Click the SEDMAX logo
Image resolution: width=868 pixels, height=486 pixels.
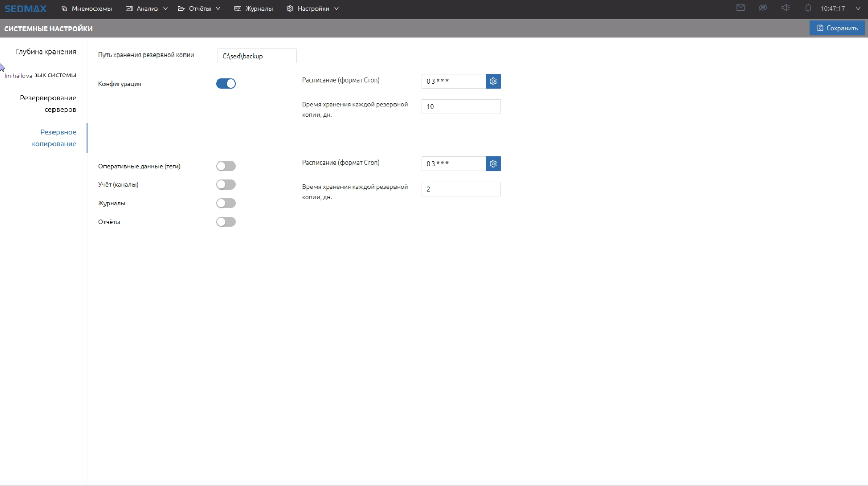[x=25, y=9]
